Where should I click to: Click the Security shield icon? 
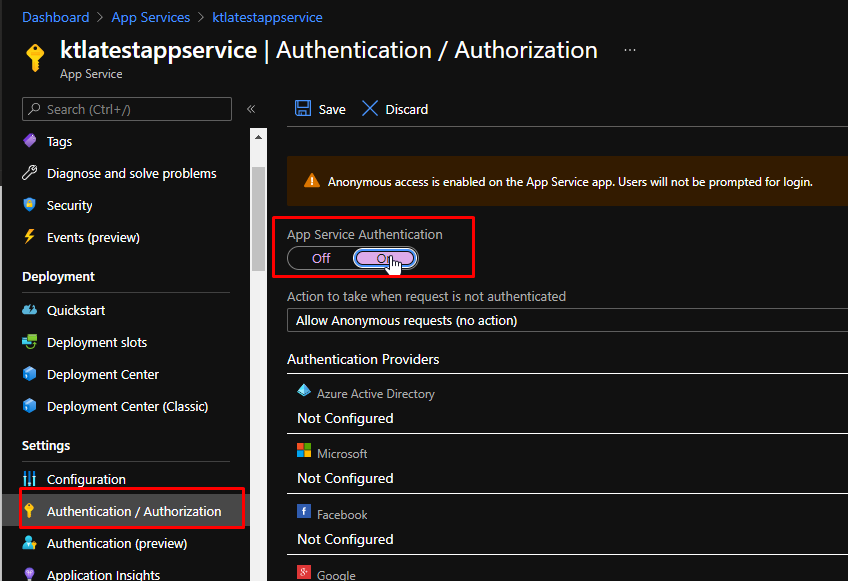(x=30, y=204)
